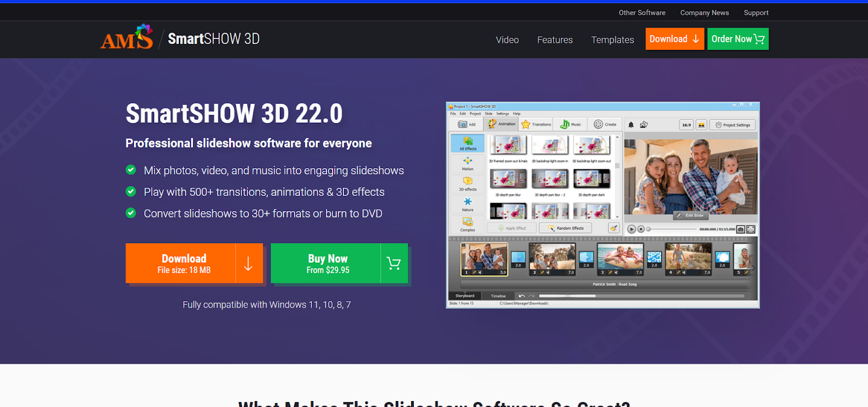868x407 pixels.
Task: Select the 3D framed zoom out & halo effect
Action: pyautogui.click(x=508, y=149)
